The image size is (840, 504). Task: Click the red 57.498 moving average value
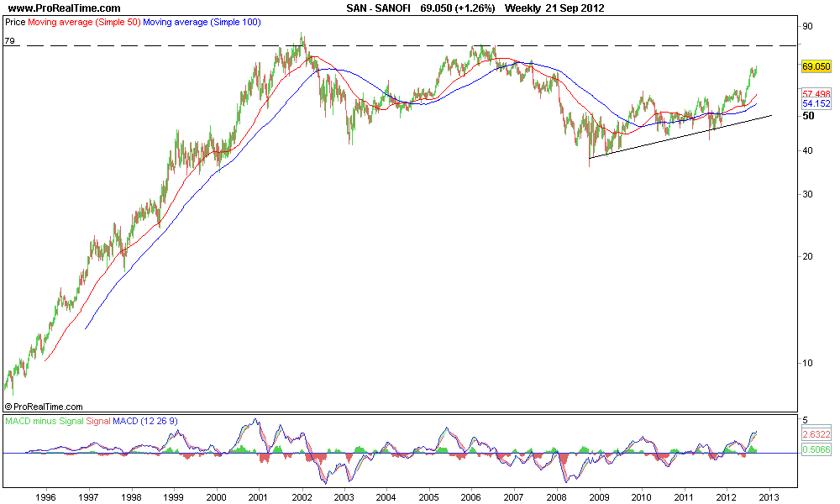click(816, 94)
